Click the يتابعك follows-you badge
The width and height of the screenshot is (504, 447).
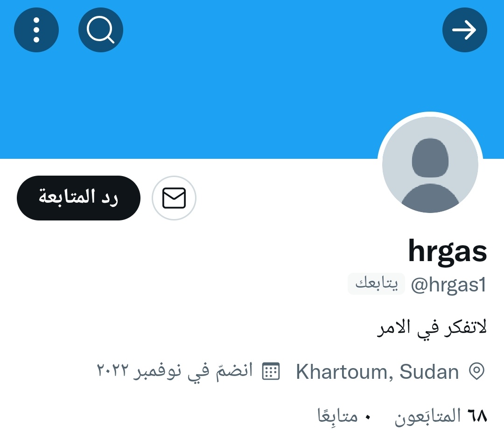[x=377, y=284]
